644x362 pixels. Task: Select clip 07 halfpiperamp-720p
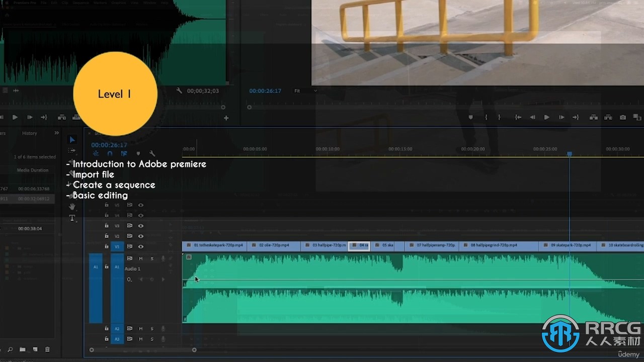(x=432, y=245)
